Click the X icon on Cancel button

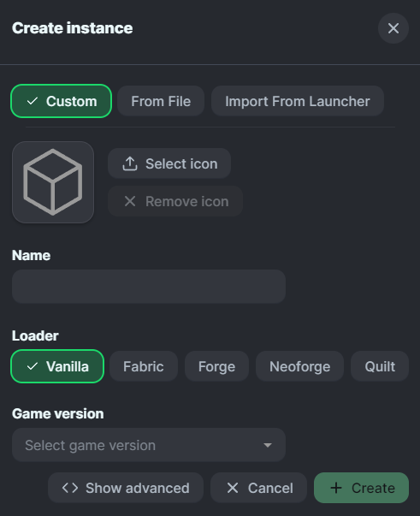pos(233,488)
